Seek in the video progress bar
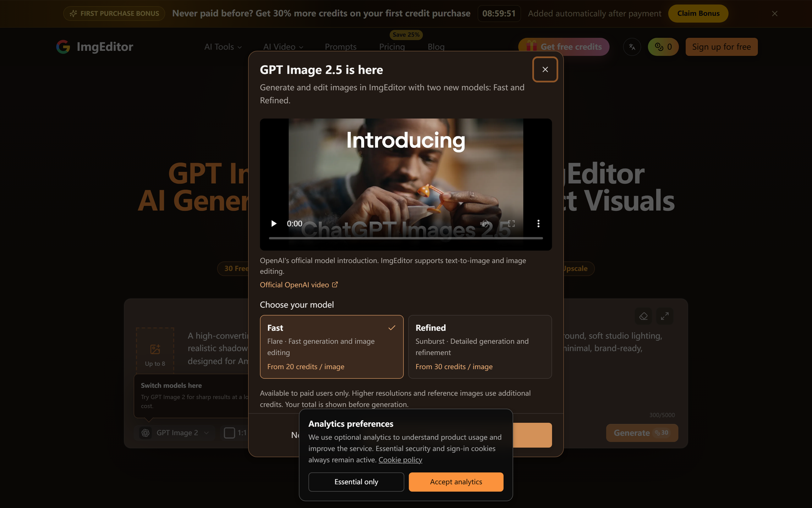 click(x=406, y=238)
